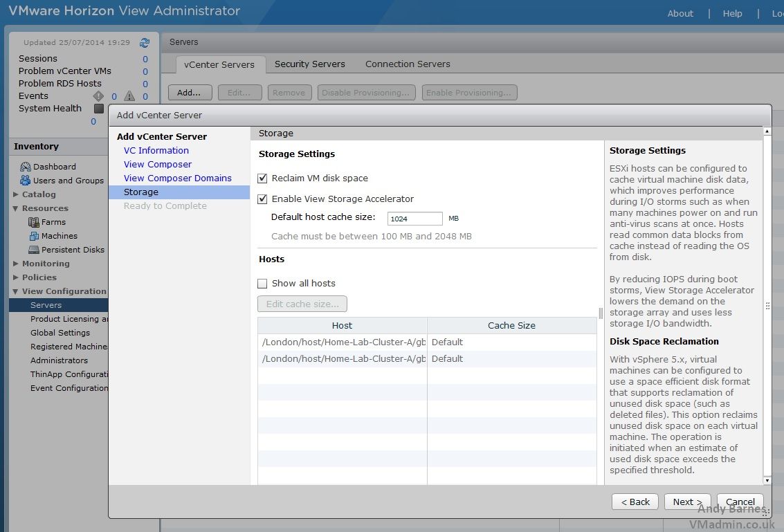Click the Add... button in Servers
Image resolution: width=784 pixels, height=532 pixels.
pyautogui.click(x=190, y=93)
